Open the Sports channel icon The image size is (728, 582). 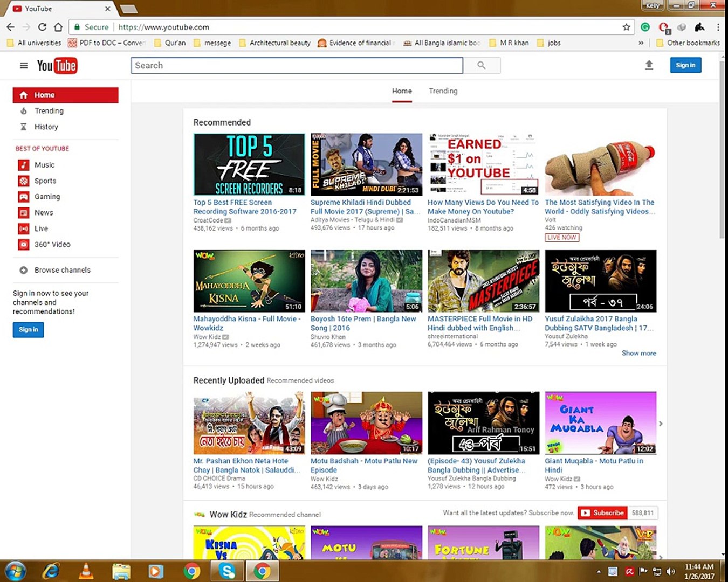24,181
